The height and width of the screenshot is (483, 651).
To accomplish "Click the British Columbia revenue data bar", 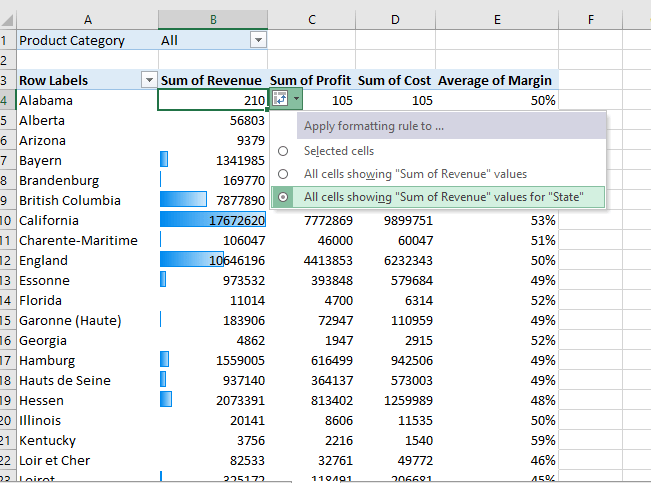I will pyautogui.click(x=212, y=200).
